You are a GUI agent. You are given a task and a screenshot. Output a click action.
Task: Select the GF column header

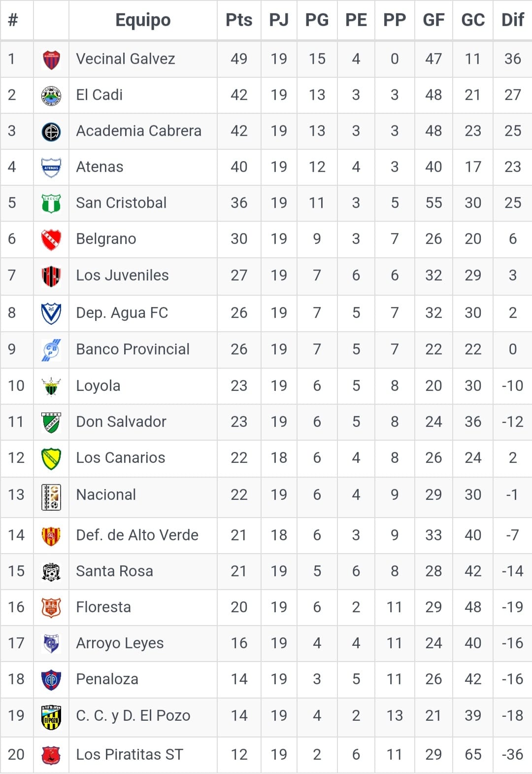433,20
